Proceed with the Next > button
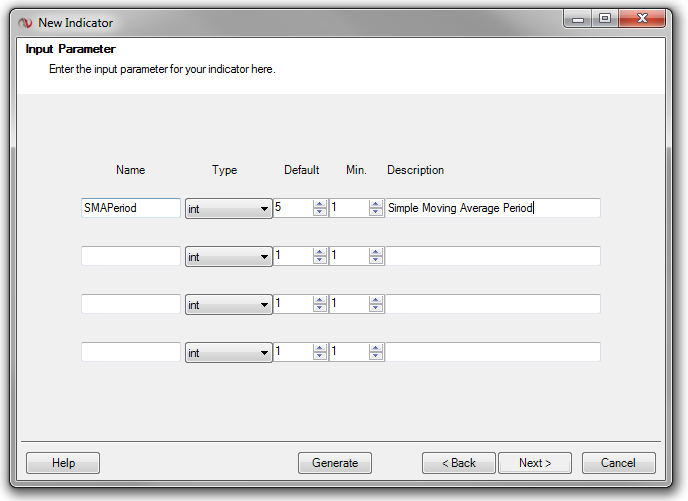 535,463
